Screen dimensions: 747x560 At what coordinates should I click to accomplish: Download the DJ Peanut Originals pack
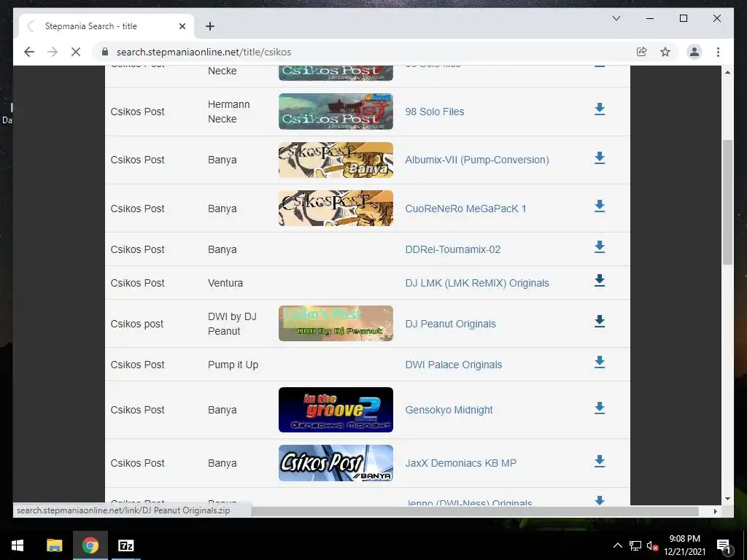pos(600,322)
